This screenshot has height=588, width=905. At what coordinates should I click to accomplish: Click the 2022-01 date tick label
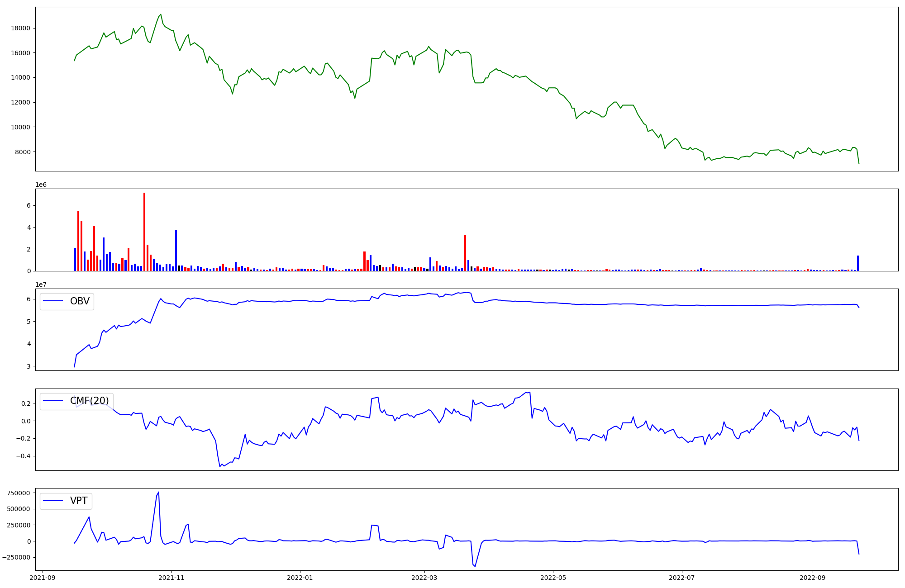point(300,578)
